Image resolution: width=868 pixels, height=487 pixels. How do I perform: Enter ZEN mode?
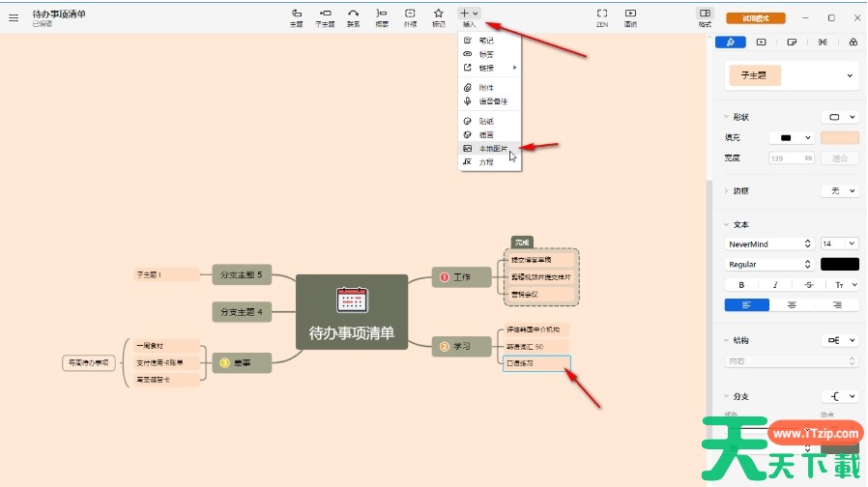click(601, 16)
